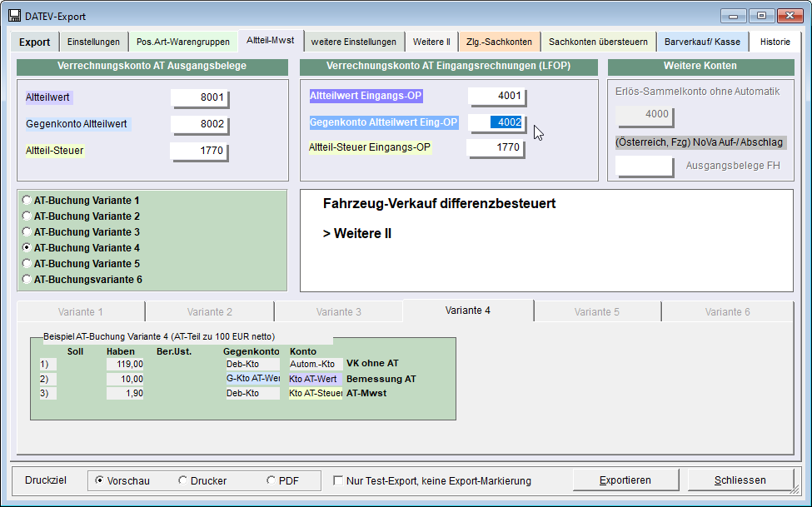Minimize the DATEV-Export window

tap(733, 16)
